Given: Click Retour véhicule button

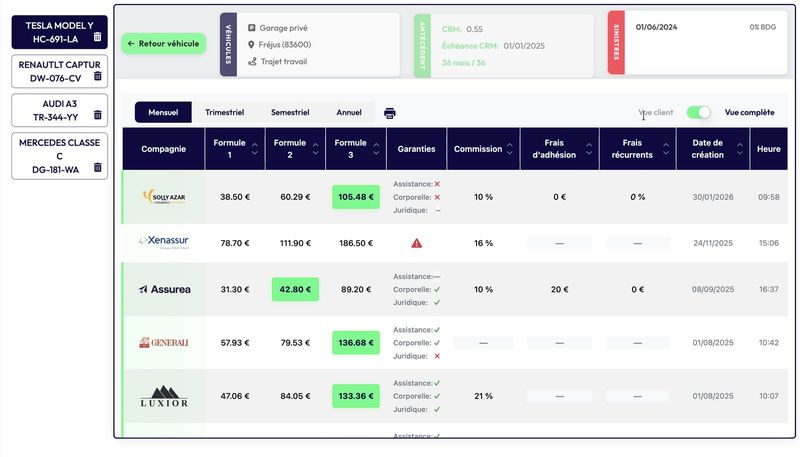Looking at the screenshot, I should click(x=164, y=43).
